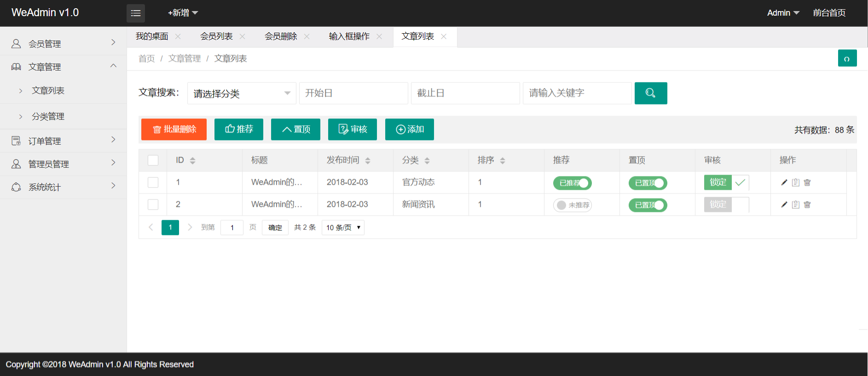The width and height of the screenshot is (868, 376).
Task: Click the trash delete icon for article 2
Action: point(807,205)
